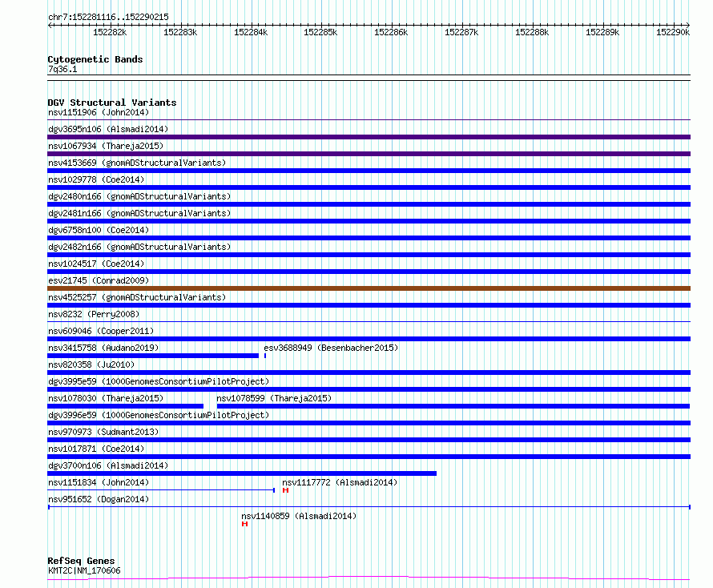Open dgv6758n100 (Coe2014) variant

pyautogui.click(x=99, y=230)
